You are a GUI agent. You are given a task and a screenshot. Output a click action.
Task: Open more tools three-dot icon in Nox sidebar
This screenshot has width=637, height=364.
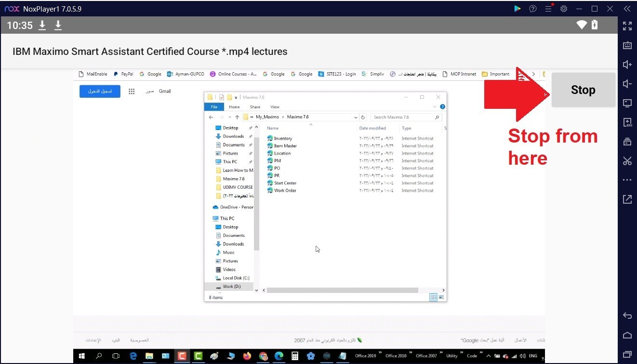(627, 180)
